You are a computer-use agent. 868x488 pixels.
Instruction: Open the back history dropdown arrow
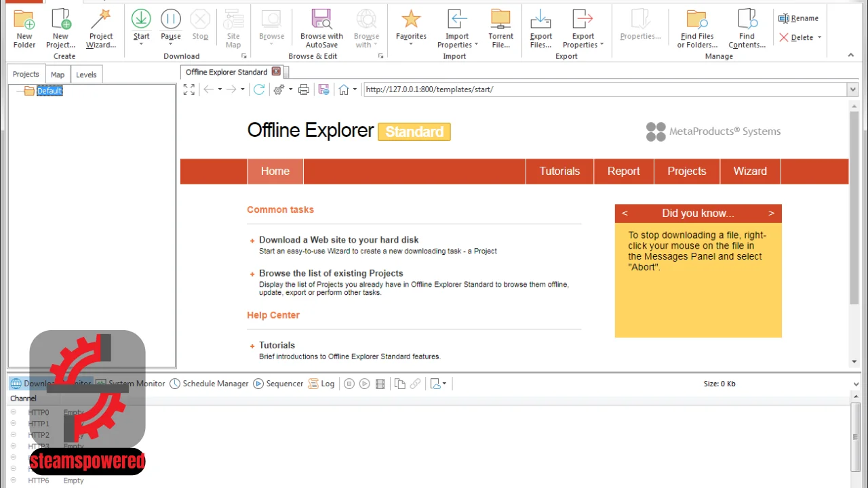(x=220, y=89)
